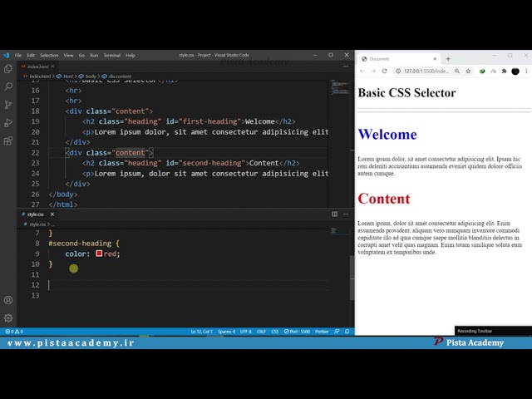
Task: Click Ln 12, Col 1 in status bar
Action: pos(201,332)
